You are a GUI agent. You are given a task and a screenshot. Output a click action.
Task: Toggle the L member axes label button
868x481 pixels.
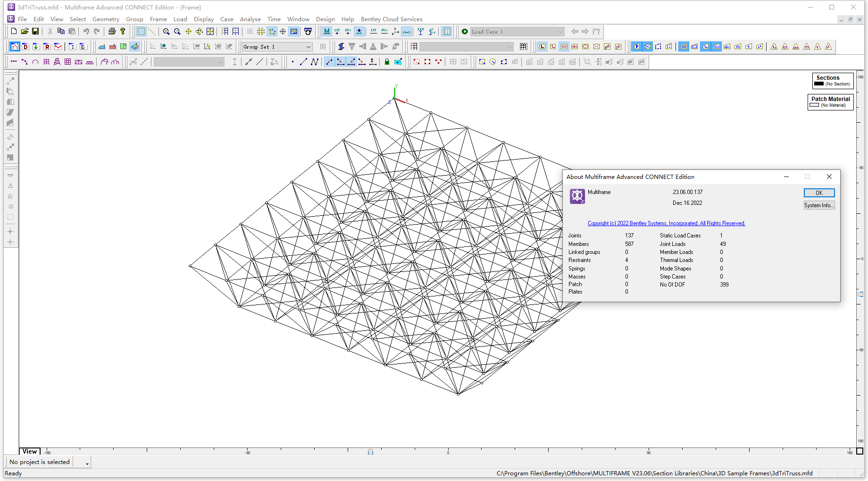tap(542, 47)
